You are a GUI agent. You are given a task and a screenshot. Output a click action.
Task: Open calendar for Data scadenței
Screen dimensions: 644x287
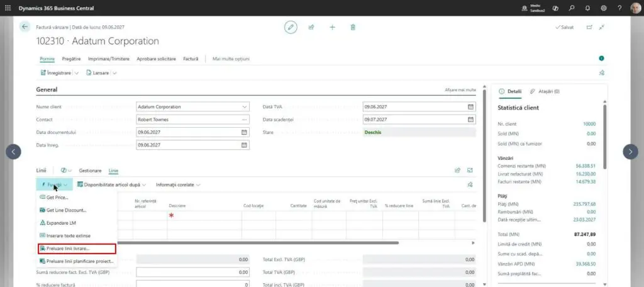470,120
